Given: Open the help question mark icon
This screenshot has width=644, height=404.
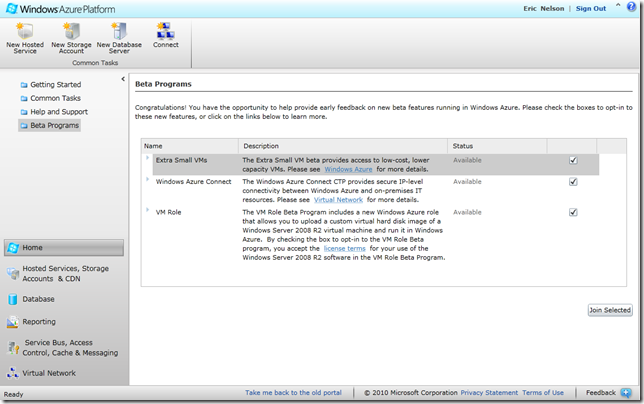Looking at the screenshot, I should 631,7.
